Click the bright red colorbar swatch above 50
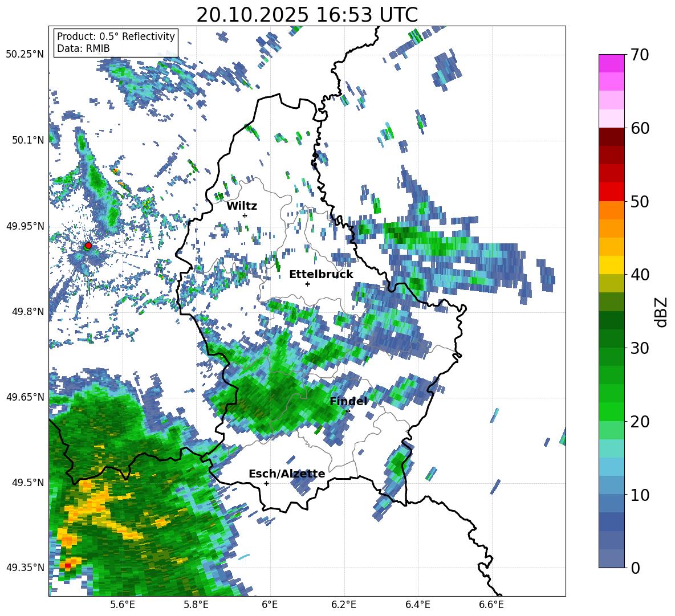 (611, 192)
